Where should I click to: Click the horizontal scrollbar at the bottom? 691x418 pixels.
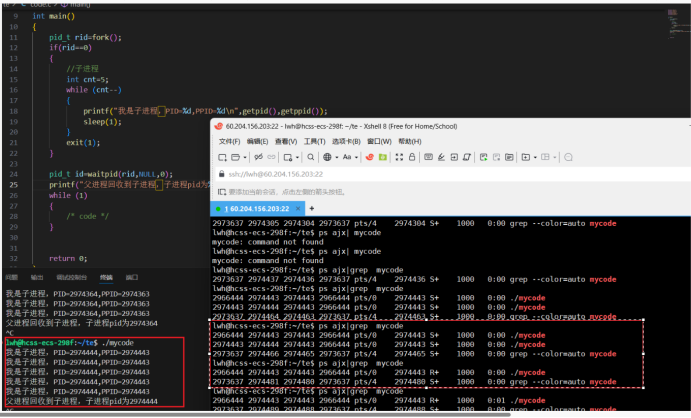point(257,414)
